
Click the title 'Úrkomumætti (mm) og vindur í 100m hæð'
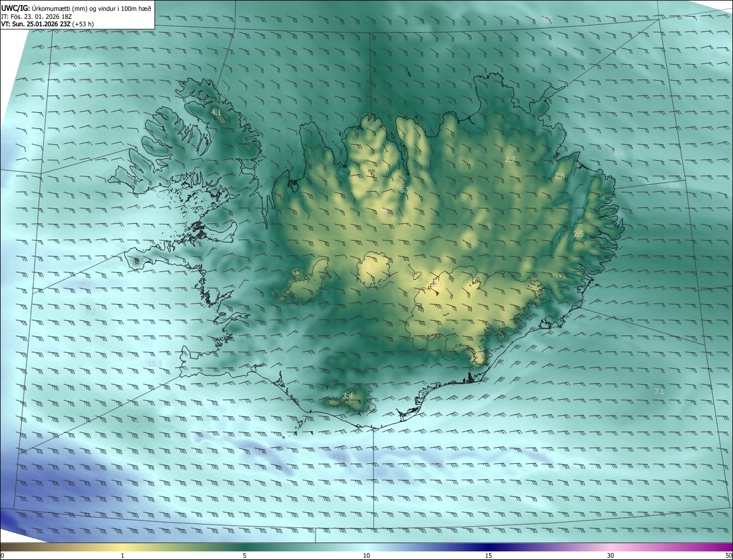point(91,8)
